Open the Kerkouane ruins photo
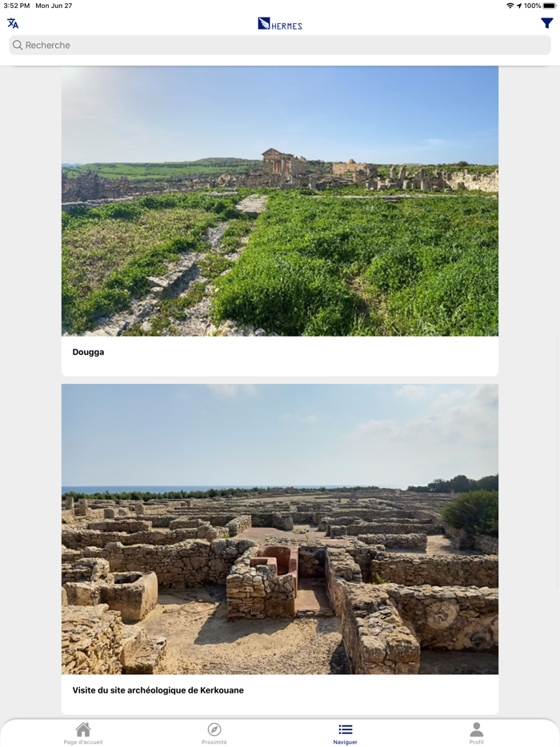Screen dimensions: 560x747 tap(280, 529)
